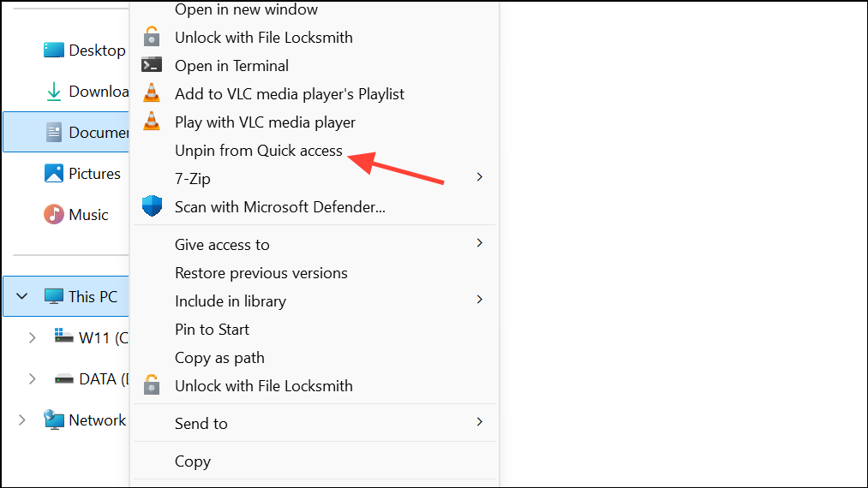Open the 7-Zip submenu arrow
This screenshot has width=868, height=488.
(x=479, y=177)
